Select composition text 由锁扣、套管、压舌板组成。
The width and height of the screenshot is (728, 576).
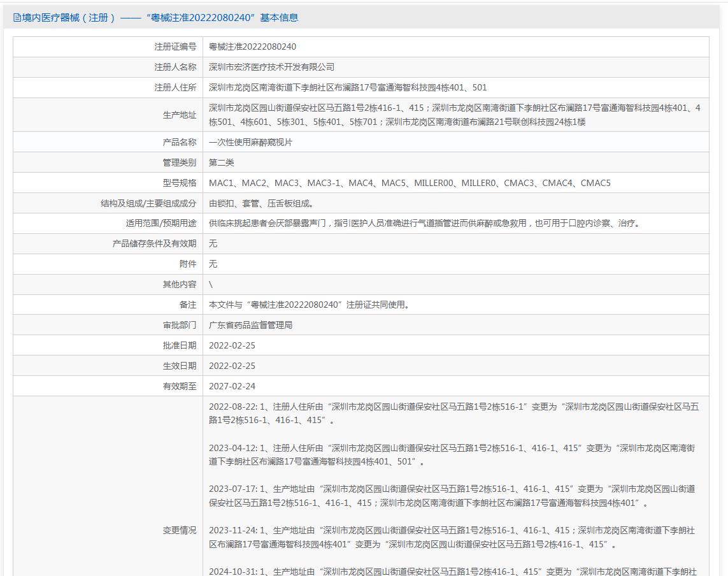pyautogui.click(x=263, y=203)
